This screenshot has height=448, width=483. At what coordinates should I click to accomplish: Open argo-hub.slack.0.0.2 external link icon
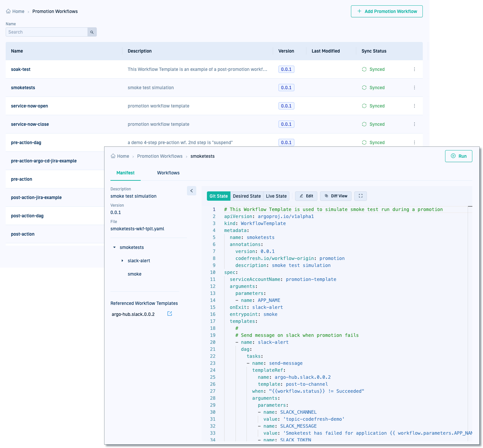(x=170, y=314)
